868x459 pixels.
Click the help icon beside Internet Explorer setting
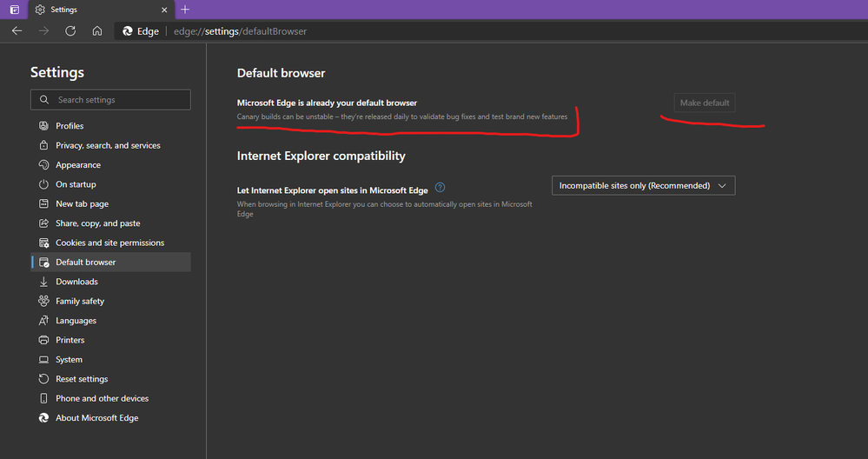point(441,187)
